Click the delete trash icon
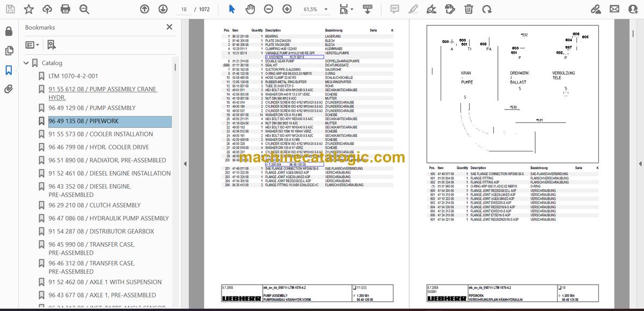This screenshot has width=644, height=311. 469,9
